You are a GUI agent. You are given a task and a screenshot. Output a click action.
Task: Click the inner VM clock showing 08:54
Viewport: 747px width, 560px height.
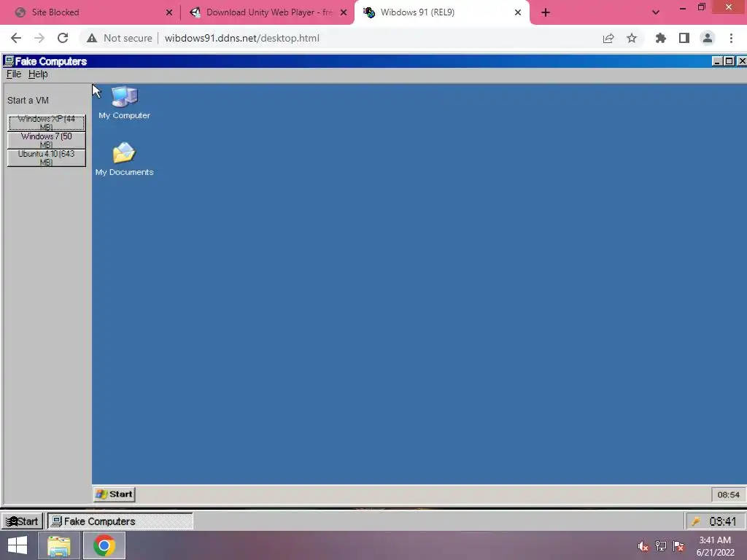[729, 495]
